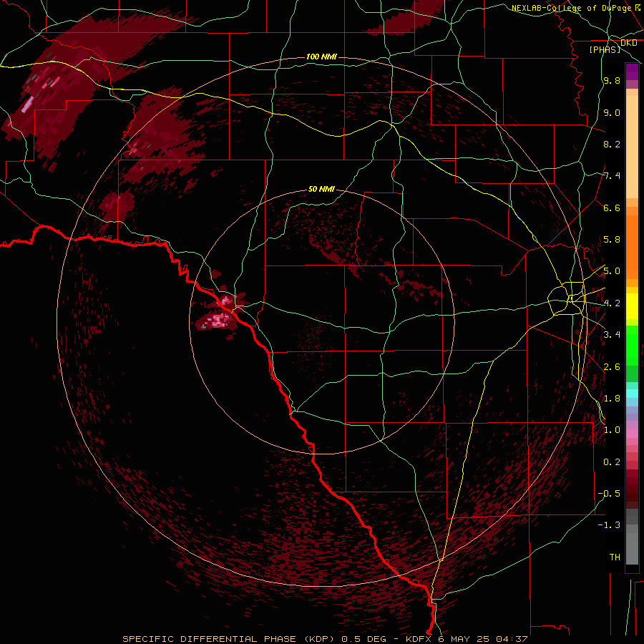Pick the orange segment of the color bar
The width and height of the screenshot is (644, 644).
(632, 248)
